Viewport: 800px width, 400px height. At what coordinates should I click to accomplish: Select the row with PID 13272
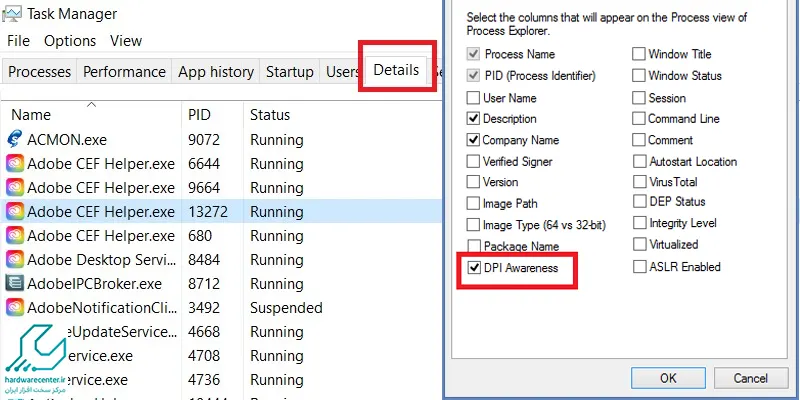click(221, 212)
